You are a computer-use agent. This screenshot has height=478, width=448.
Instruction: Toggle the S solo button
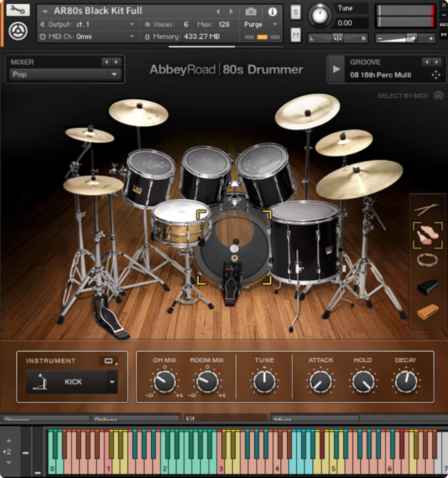point(295,12)
